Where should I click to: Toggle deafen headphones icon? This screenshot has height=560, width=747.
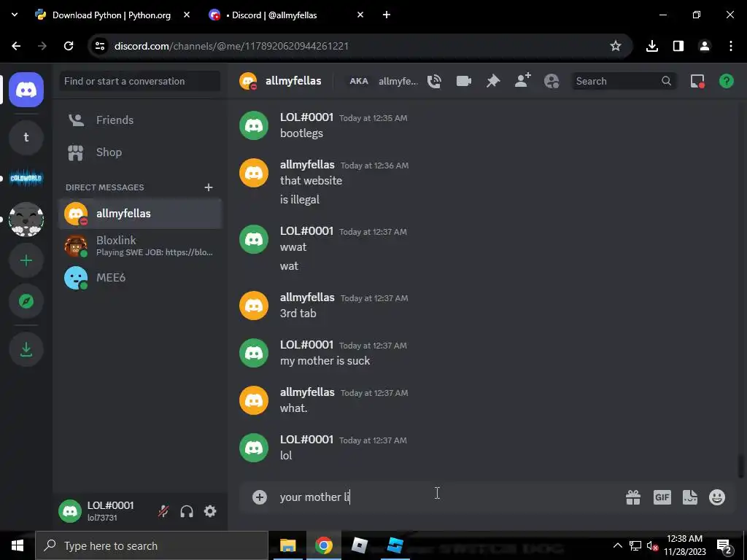coord(187,511)
